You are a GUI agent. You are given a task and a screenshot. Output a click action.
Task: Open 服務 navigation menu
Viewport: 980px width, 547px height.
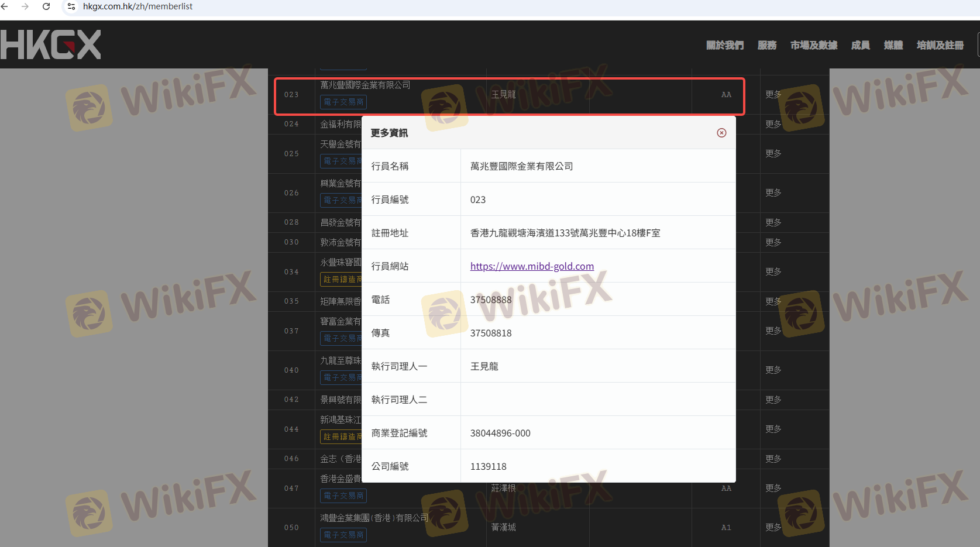click(766, 45)
